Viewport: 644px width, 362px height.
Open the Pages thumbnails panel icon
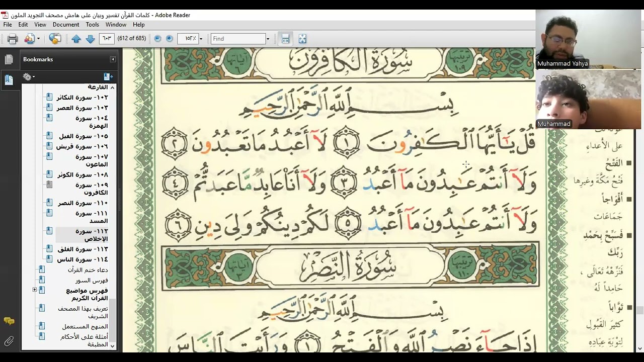coord(9,60)
